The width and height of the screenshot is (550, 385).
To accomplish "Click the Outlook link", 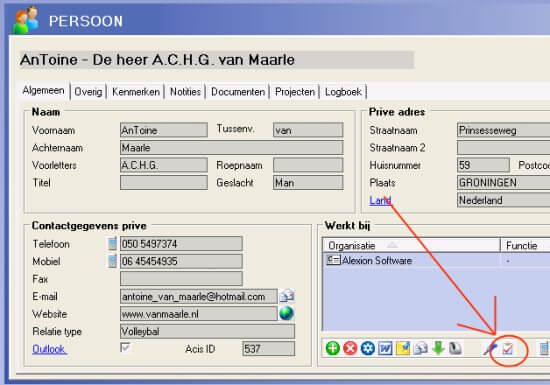I will pyautogui.click(x=49, y=349).
